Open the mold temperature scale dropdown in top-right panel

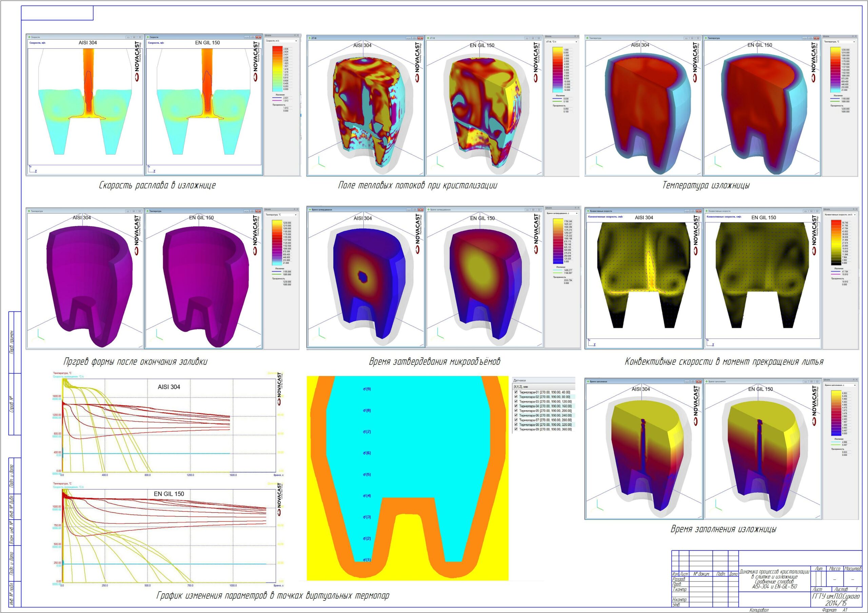pos(840,42)
